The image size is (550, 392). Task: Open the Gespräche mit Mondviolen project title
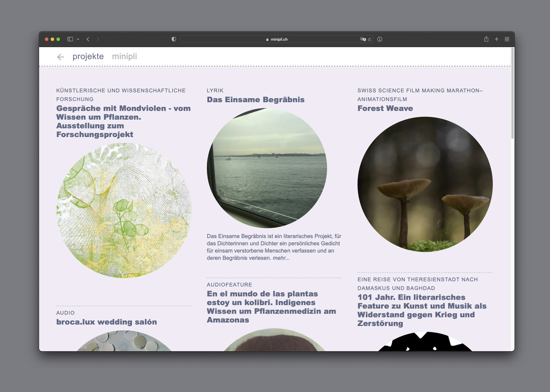click(123, 121)
